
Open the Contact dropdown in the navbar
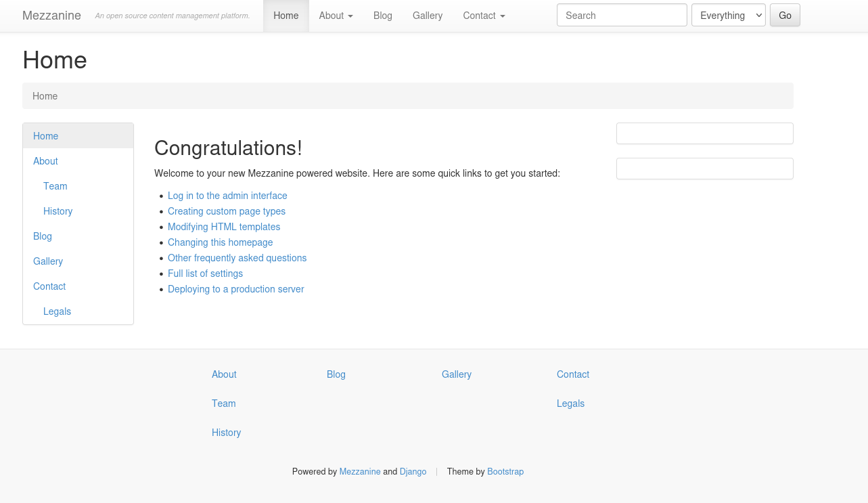(x=483, y=16)
